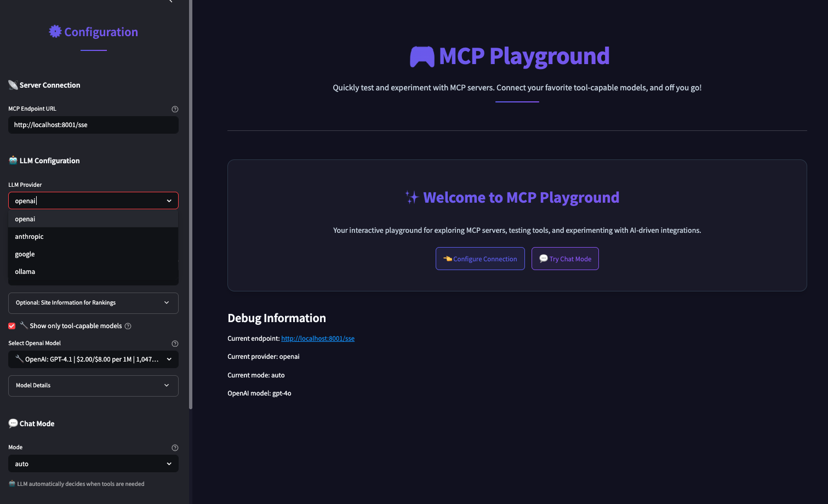Open the Mode dropdown showing auto
The image size is (828, 504).
pos(93,463)
